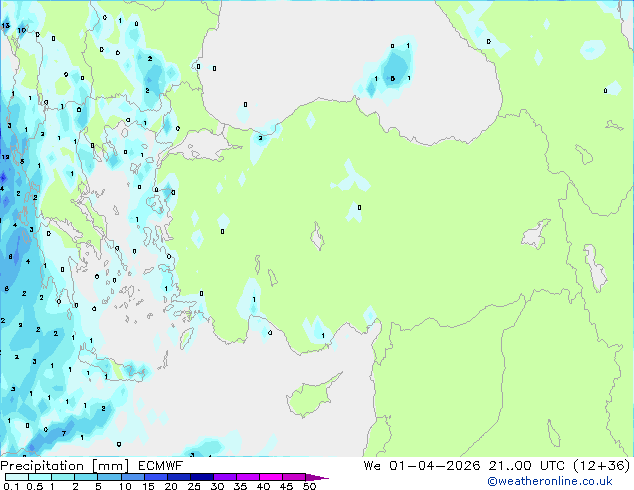Pick the 5–10 mm legend swatch
This screenshot has height=490, width=634.
click(109, 477)
